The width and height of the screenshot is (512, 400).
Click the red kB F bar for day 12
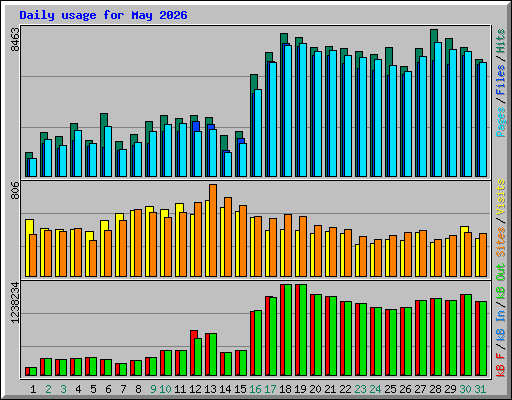click(x=193, y=353)
